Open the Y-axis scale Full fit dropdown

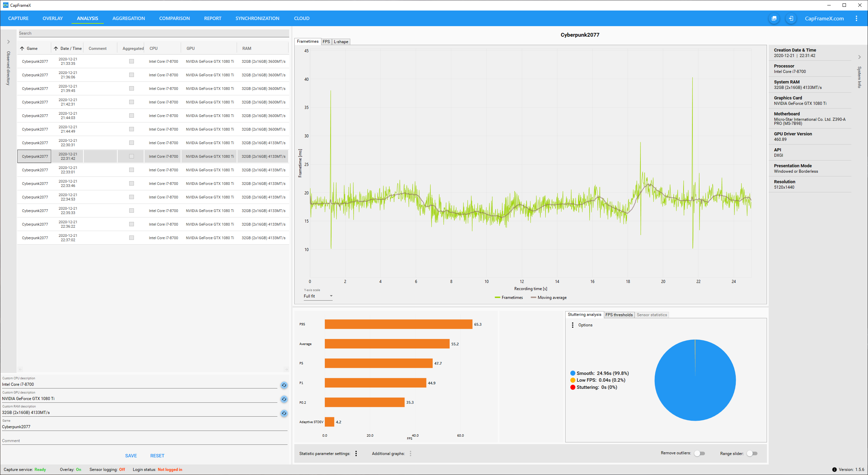[318, 296]
